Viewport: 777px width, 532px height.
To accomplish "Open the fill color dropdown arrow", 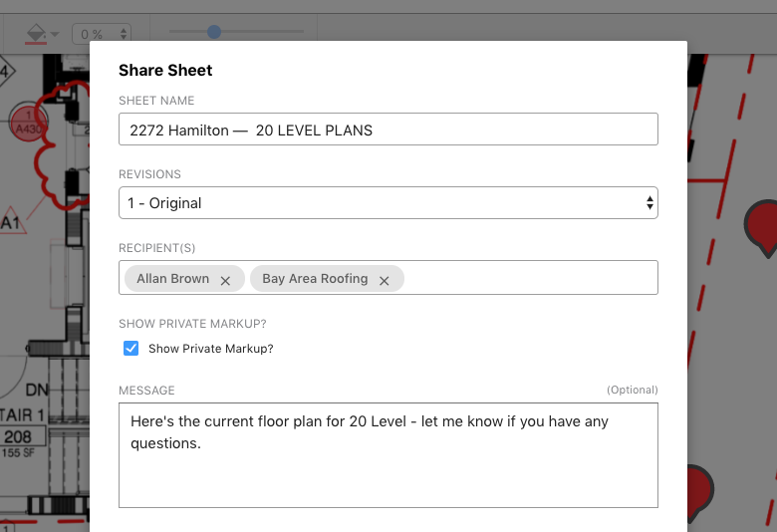I will pyautogui.click(x=55, y=34).
